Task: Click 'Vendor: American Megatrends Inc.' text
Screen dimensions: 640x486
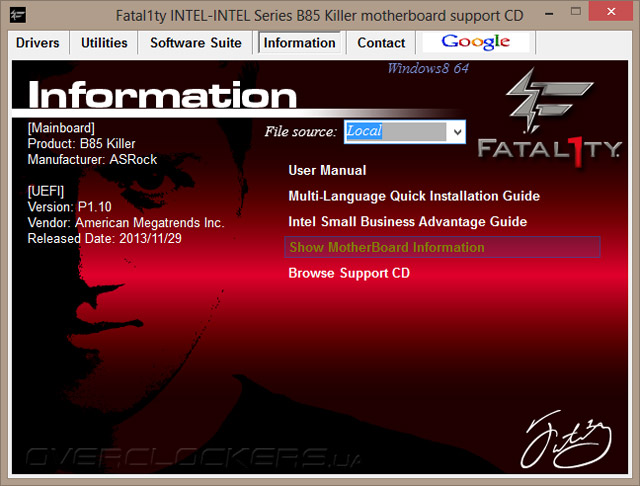Action: (126, 223)
